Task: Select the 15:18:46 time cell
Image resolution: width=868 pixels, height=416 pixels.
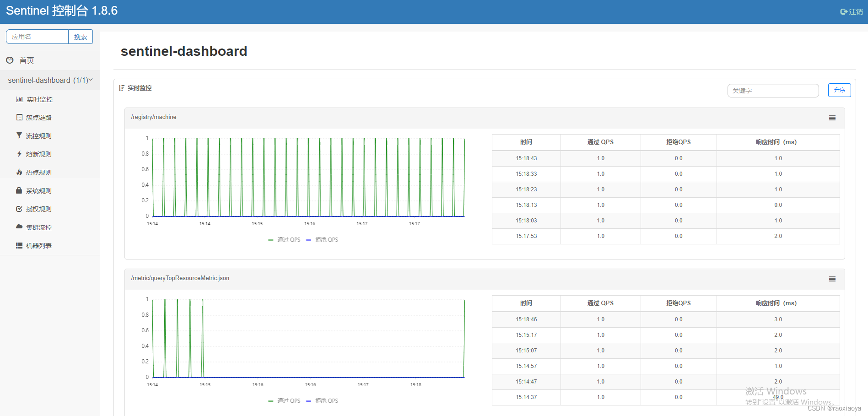Action: click(526, 319)
